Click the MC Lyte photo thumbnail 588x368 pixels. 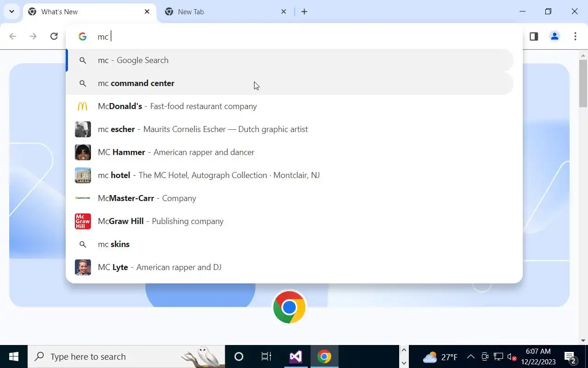(x=83, y=267)
